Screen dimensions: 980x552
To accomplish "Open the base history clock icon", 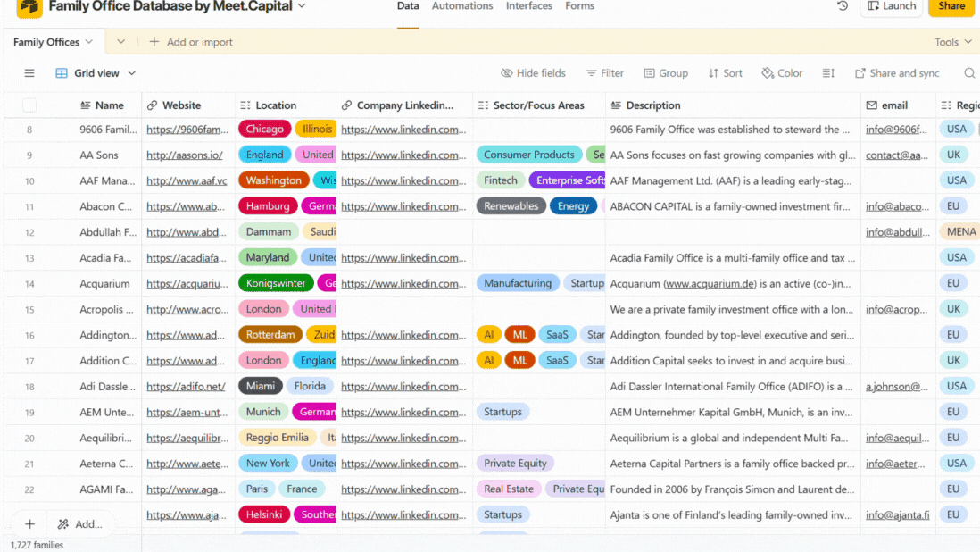I will tap(843, 5).
